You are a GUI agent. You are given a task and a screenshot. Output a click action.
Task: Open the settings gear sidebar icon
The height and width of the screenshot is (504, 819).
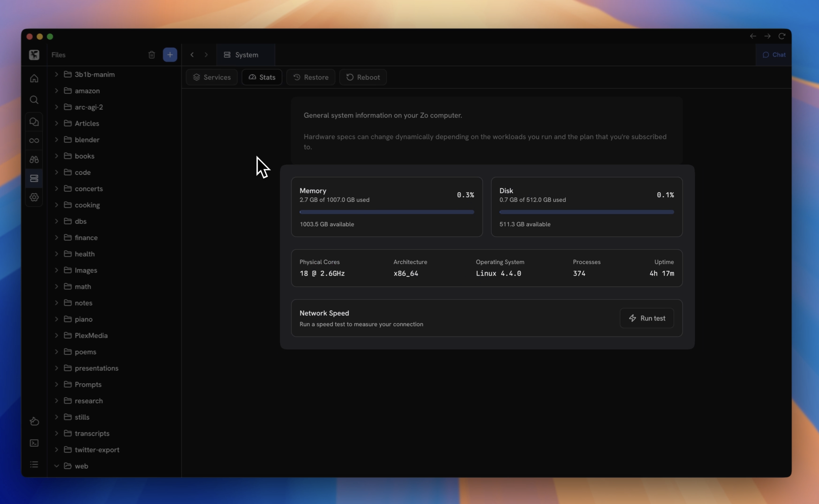tap(34, 197)
